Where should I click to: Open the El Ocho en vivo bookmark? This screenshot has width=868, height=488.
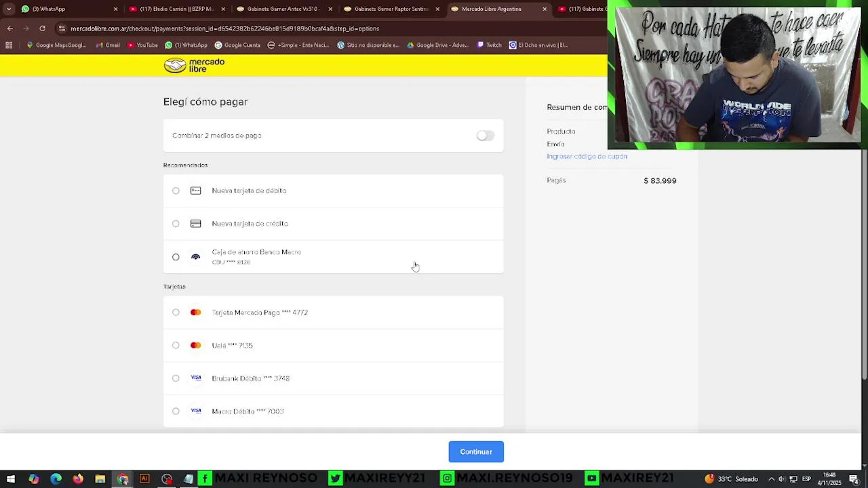(538, 45)
